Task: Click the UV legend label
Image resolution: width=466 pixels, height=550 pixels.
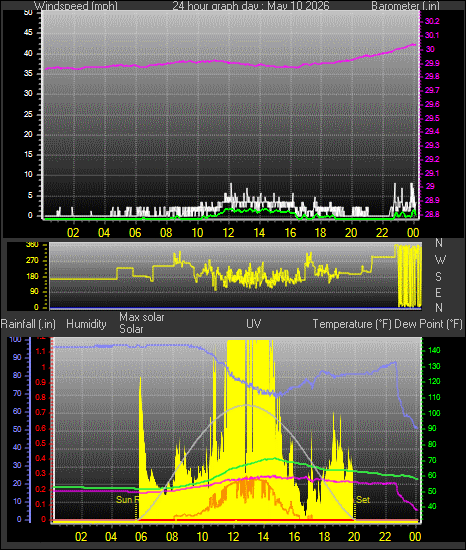Action: pyautogui.click(x=254, y=323)
